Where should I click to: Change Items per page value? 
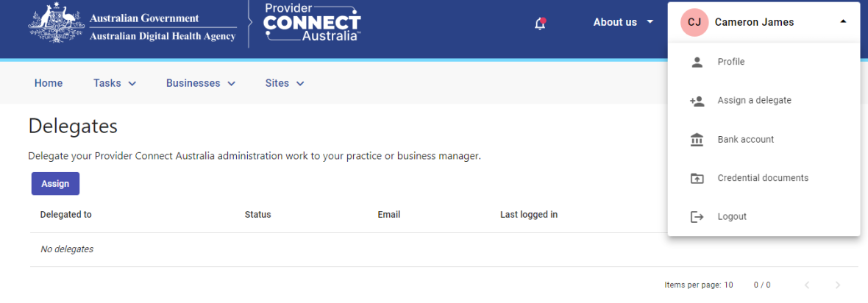click(728, 285)
